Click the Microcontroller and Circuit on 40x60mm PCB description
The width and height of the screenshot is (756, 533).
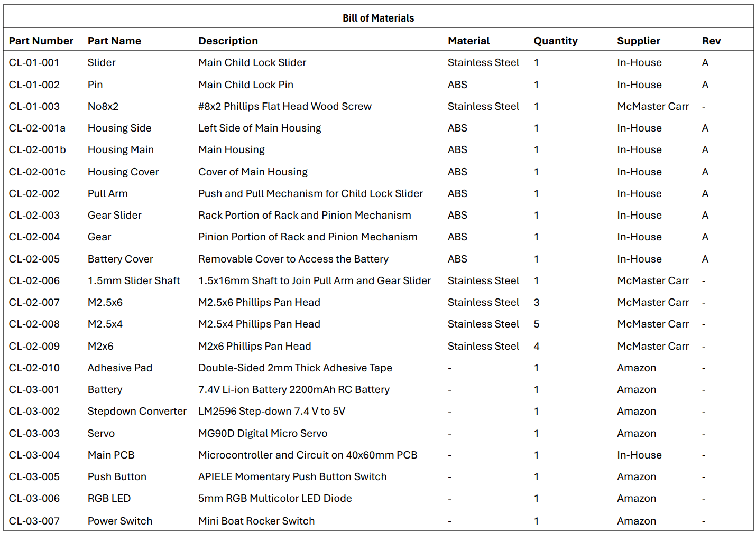pyautogui.click(x=308, y=455)
